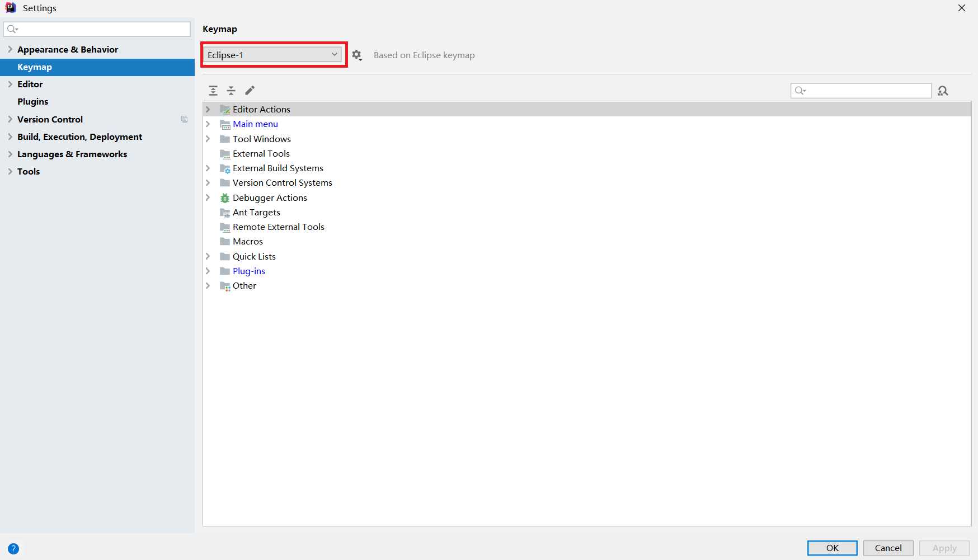The height and width of the screenshot is (560, 978).
Task: Click the Version Control Systems folder icon
Action: coord(225,183)
